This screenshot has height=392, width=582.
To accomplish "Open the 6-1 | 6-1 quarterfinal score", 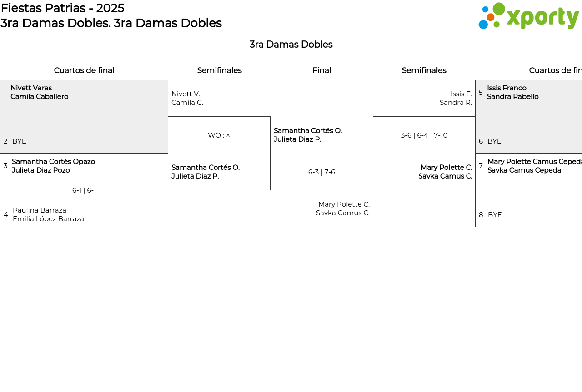I will point(84,190).
